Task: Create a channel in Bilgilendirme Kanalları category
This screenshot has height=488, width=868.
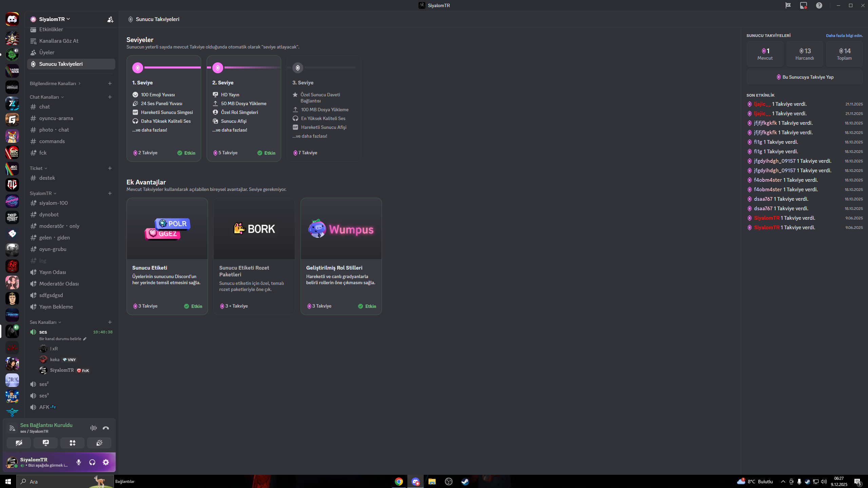Action: 110,83
